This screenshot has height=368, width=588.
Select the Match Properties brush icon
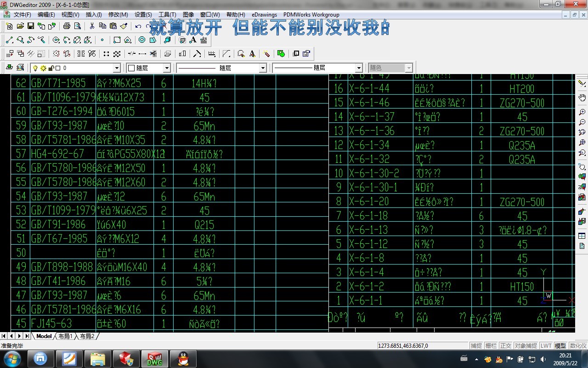(x=124, y=26)
